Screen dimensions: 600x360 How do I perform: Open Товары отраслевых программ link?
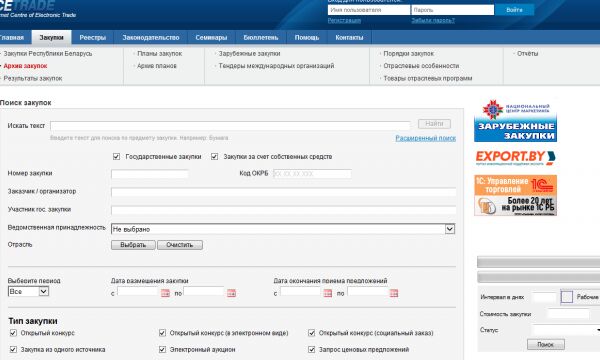[x=428, y=78]
